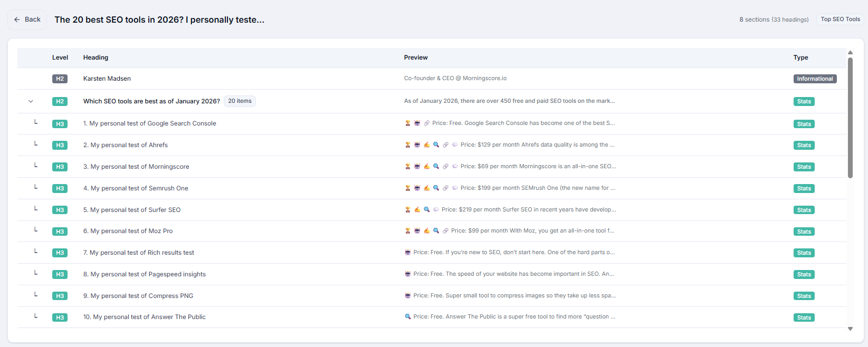This screenshot has height=347, width=868.
Task: Click H3 badge for Rich results test row
Action: click(x=60, y=253)
